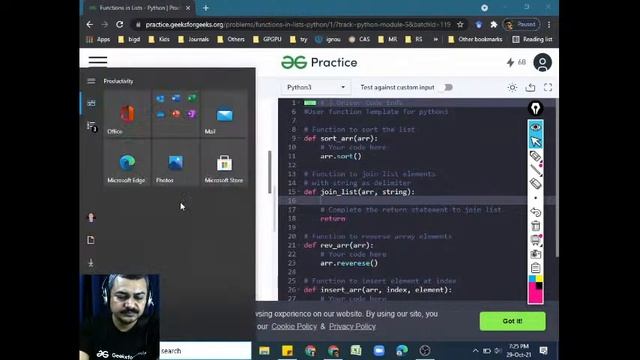Open the Office tile in Start menu

click(x=127, y=114)
